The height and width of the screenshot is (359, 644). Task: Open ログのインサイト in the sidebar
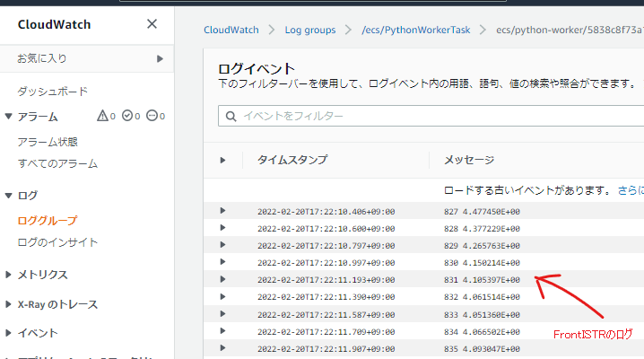point(57,242)
